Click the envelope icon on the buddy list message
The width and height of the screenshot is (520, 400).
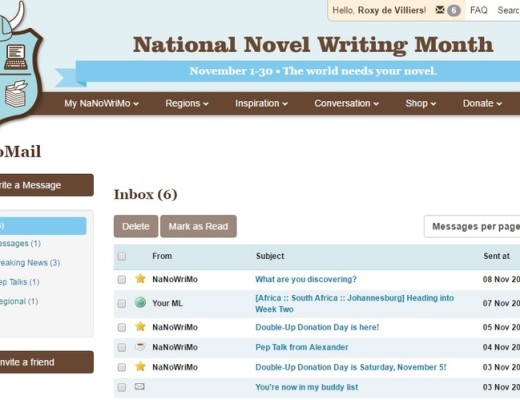[139, 387]
